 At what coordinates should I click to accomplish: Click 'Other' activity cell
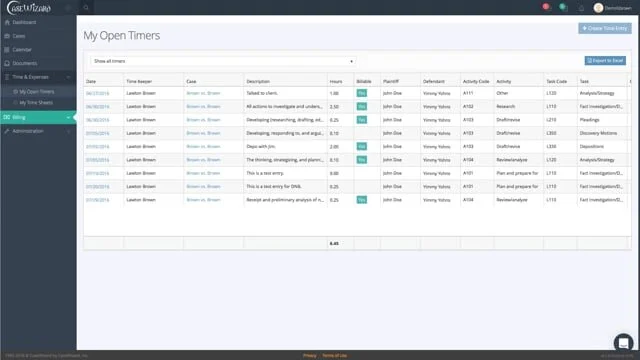point(502,93)
